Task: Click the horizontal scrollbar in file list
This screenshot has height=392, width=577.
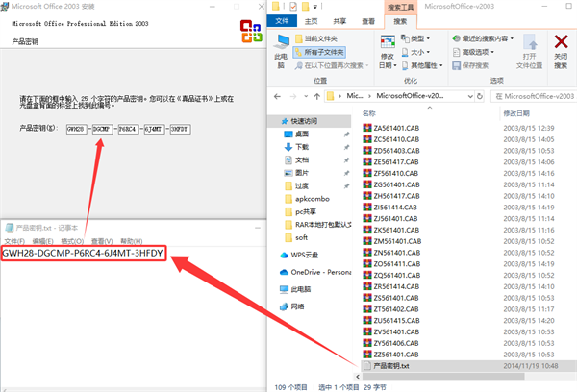Action: point(443,377)
